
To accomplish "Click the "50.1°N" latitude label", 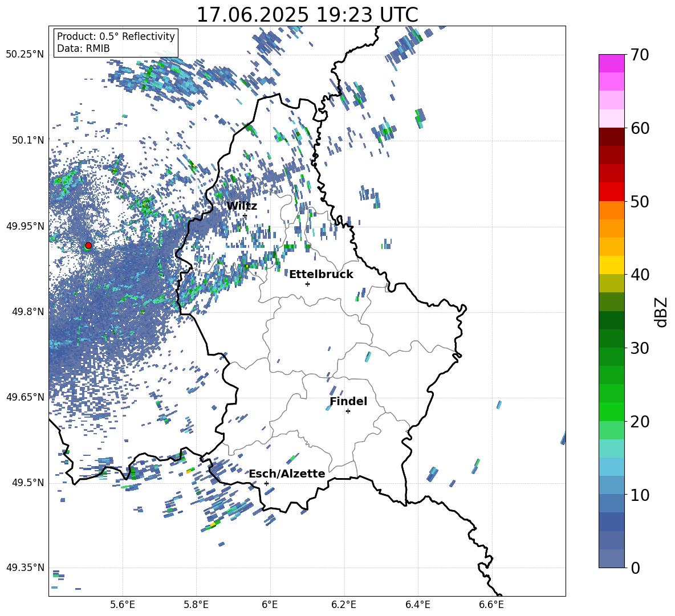I will [x=28, y=140].
